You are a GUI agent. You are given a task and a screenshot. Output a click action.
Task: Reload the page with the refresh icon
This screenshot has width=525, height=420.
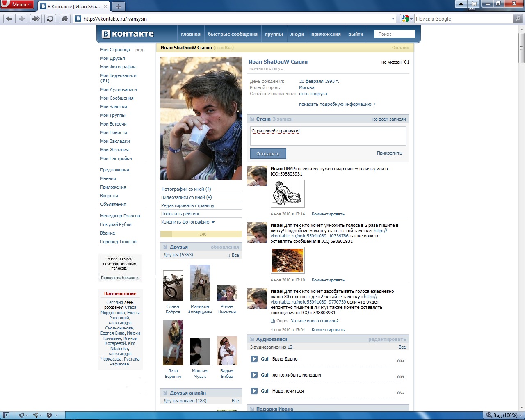tap(50, 18)
